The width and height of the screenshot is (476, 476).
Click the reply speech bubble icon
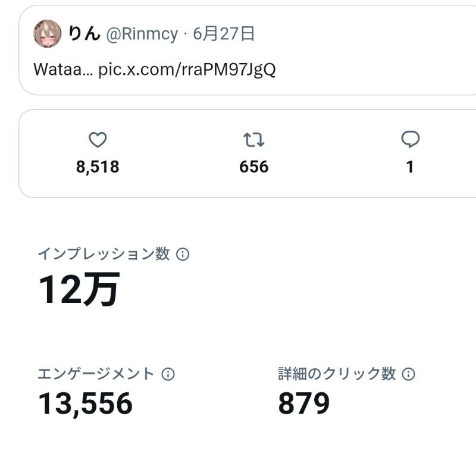coord(410,139)
